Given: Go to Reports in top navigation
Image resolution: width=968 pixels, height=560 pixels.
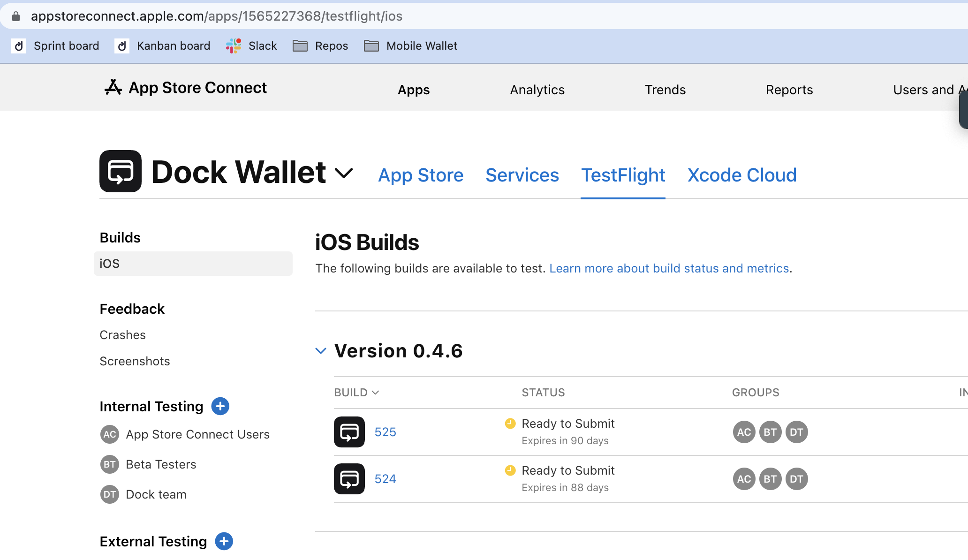Looking at the screenshot, I should pos(789,90).
